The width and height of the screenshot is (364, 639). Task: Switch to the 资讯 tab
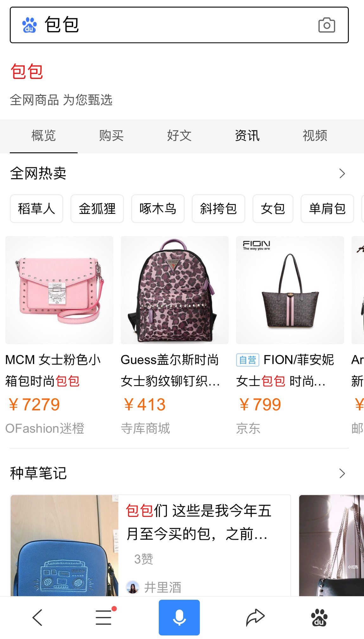pyautogui.click(x=247, y=136)
